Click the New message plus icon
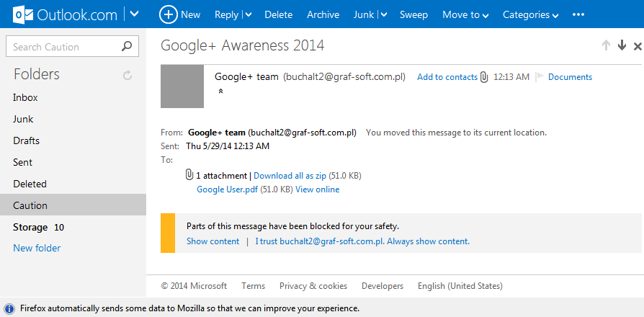 pyautogui.click(x=168, y=15)
